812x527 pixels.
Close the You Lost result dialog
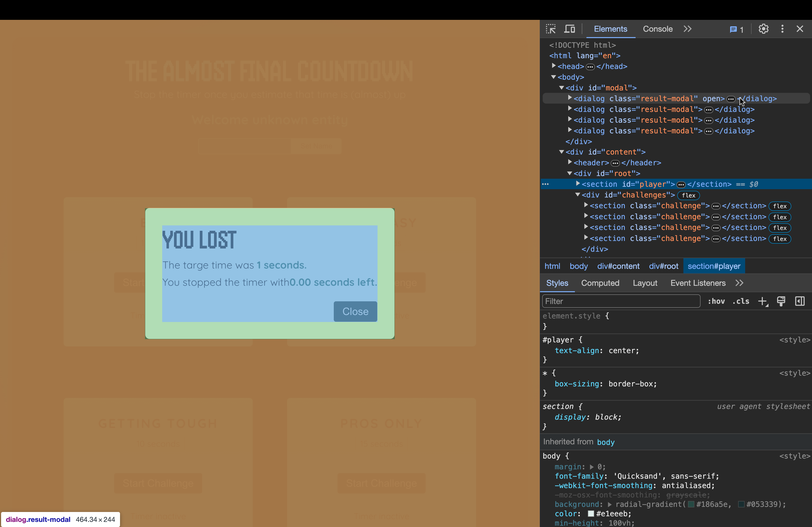(x=355, y=311)
